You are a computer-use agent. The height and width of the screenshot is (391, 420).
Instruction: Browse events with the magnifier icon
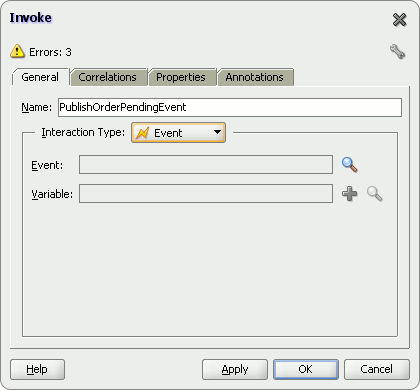350,165
